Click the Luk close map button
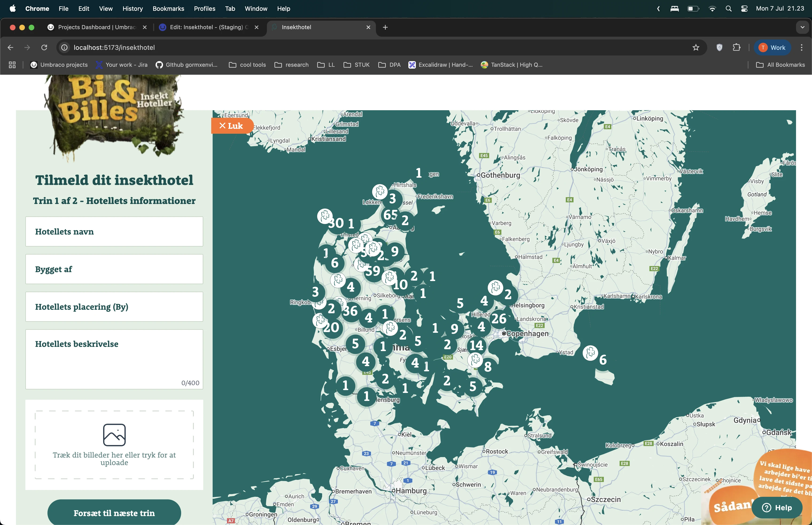The height and width of the screenshot is (525, 812). tap(231, 126)
